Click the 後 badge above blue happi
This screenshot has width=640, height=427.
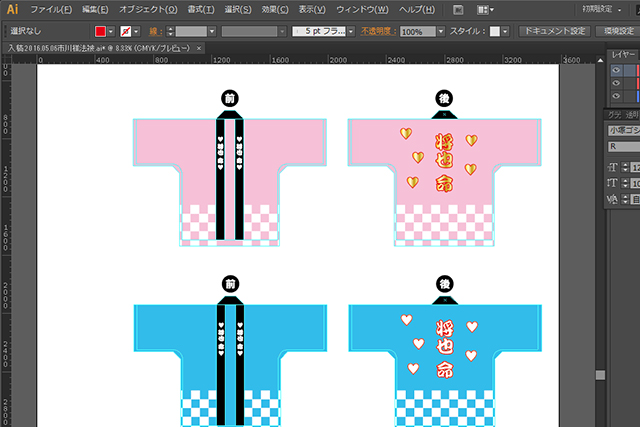click(x=445, y=284)
